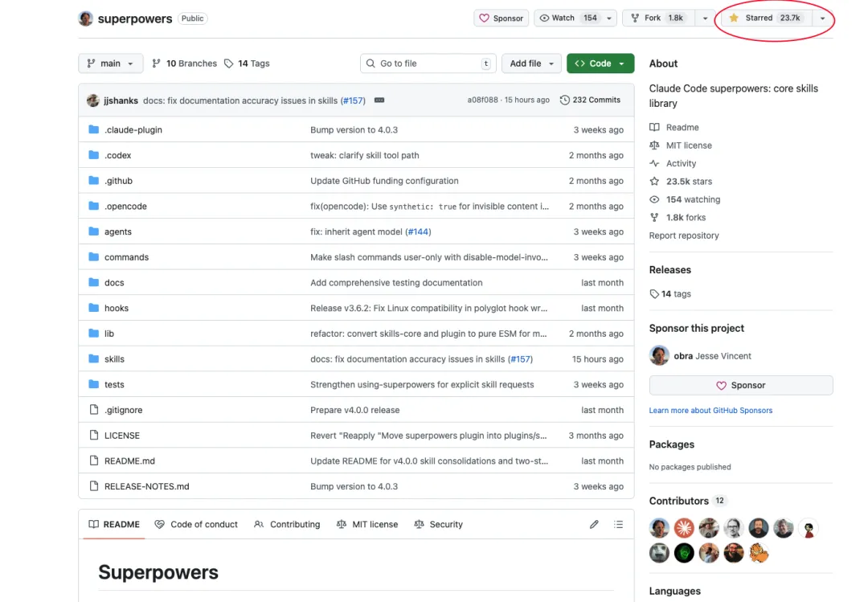The height and width of the screenshot is (602, 868).
Task: Click the .gitignore file icon
Action: pyautogui.click(x=93, y=410)
